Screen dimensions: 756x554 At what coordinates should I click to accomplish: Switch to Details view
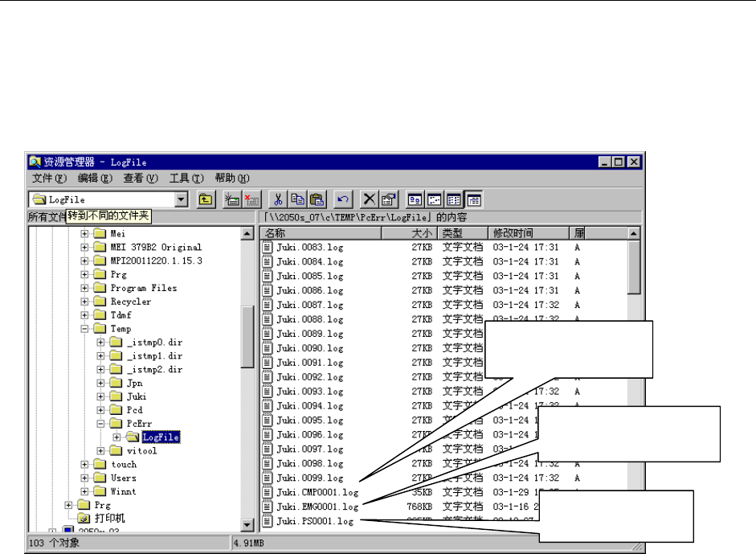tap(473, 199)
